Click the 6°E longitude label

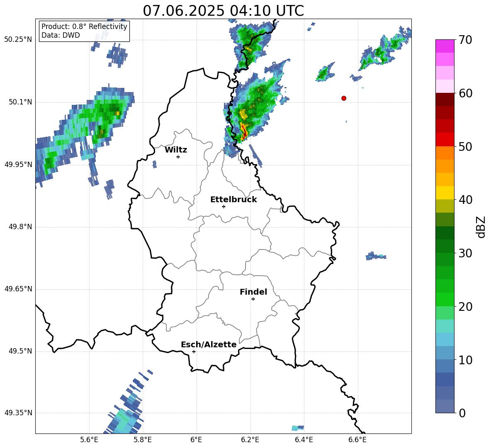[196, 440]
